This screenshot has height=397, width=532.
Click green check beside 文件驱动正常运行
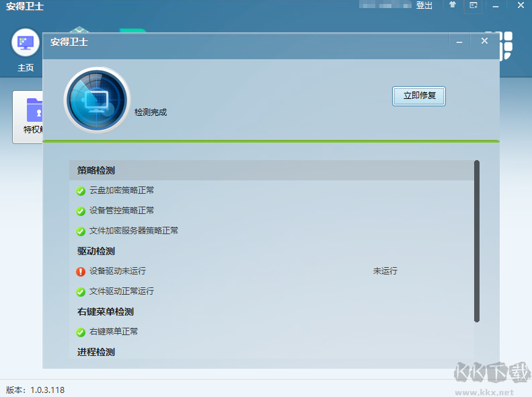[81, 292]
